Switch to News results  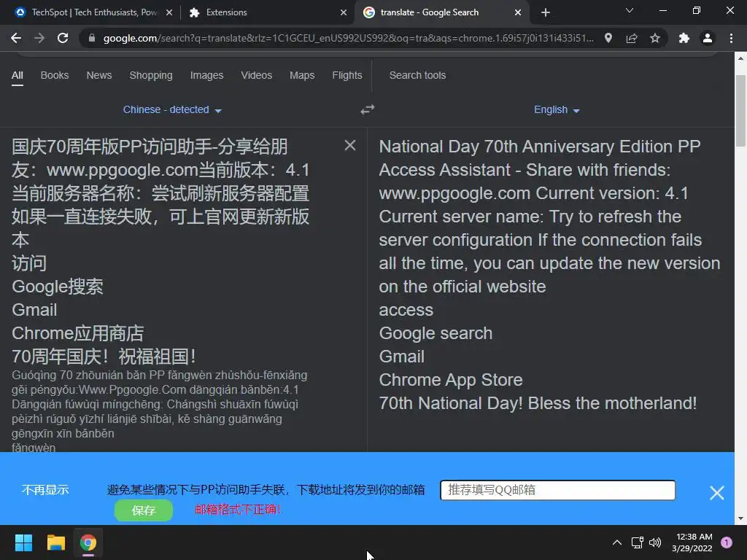click(x=99, y=75)
